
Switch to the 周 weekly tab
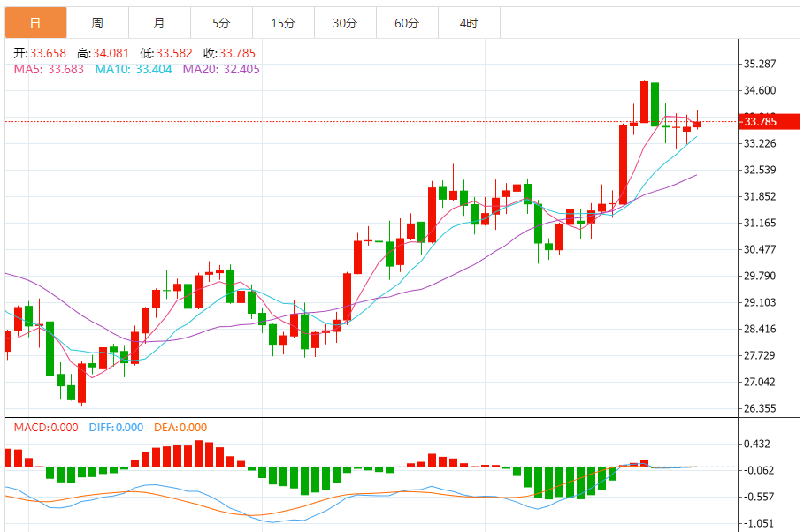[97, 23]
